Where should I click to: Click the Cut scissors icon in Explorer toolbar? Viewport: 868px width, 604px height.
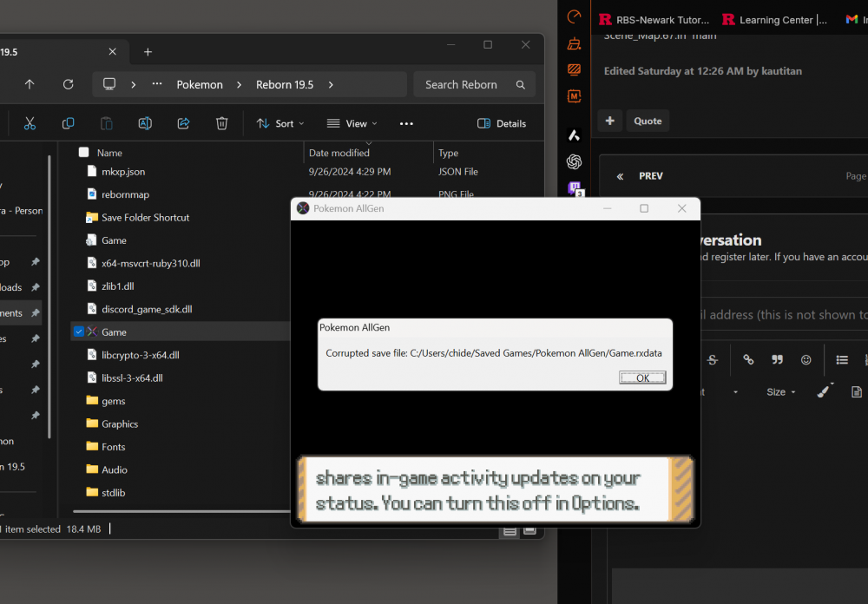(x=30, y=123)
